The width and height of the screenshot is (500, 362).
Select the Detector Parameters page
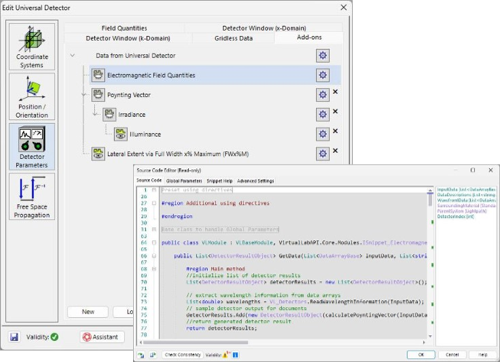pyautogui.click(x=32, y=147)
